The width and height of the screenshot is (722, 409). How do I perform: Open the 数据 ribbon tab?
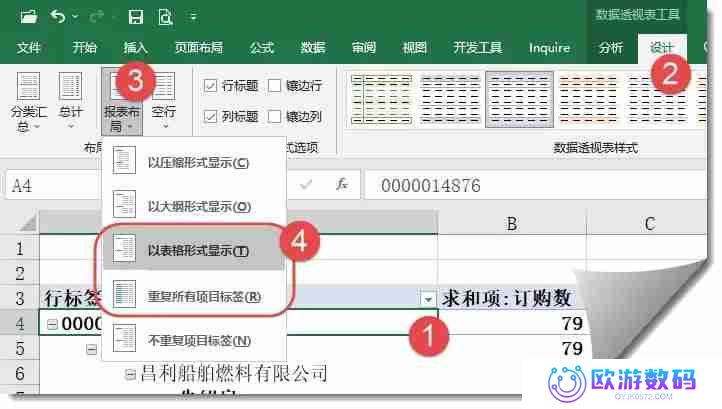click(x=313, y=48)
